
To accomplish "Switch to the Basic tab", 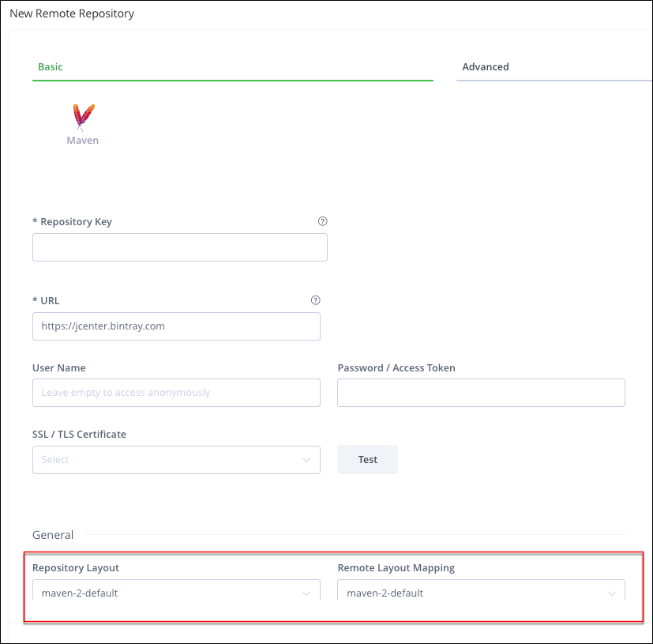I will click(x=50, y=66).
